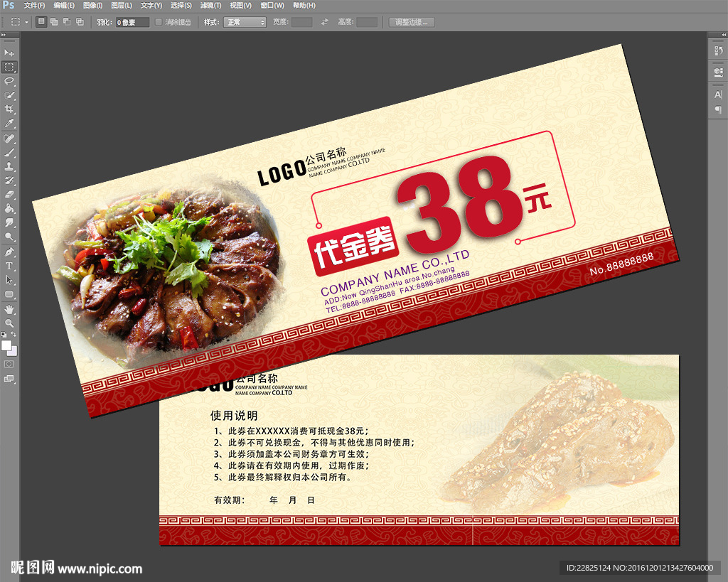The height and width of the screenshot is (582, 728).
Task: Select the Paint Bucket tool
Action: (x=9, y=208)
